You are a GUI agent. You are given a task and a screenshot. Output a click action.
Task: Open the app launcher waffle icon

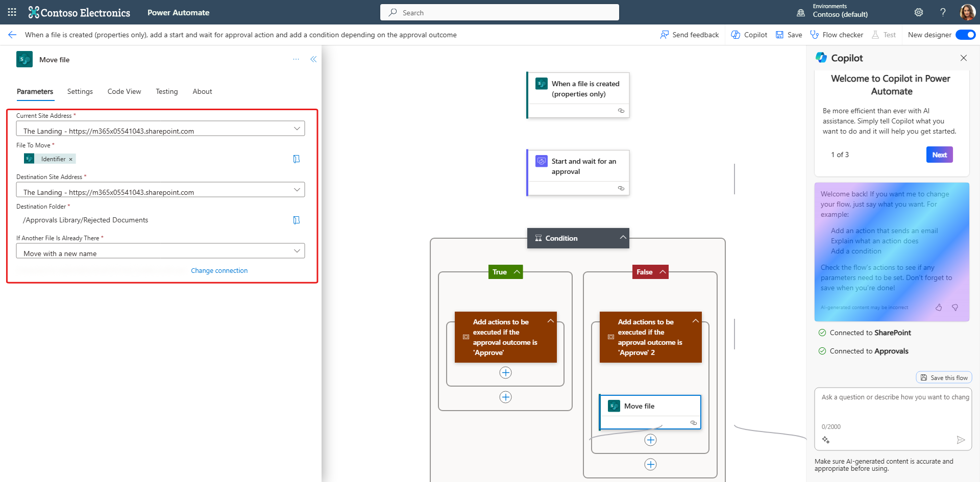[x=12, y=12]
